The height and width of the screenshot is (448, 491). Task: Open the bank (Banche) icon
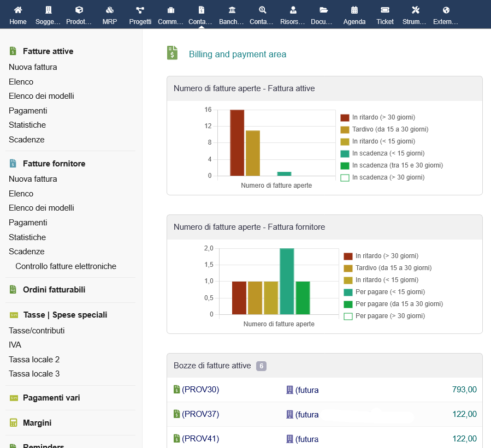click(232, 10)
